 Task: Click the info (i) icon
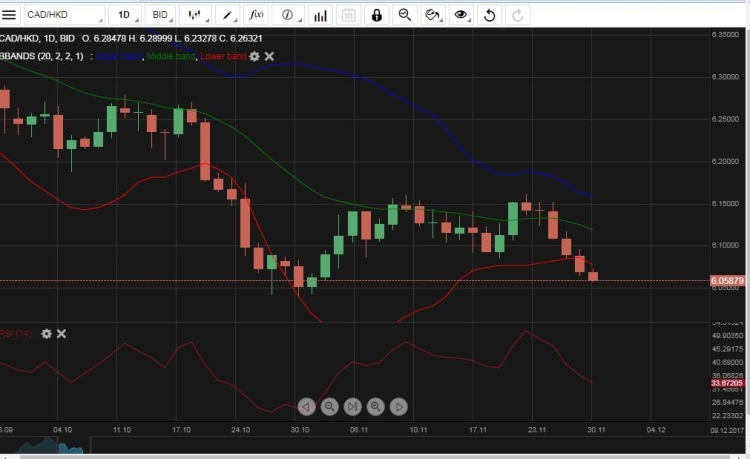[288, 15]
